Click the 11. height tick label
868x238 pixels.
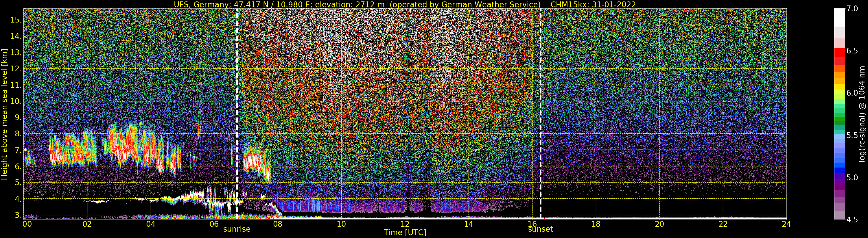(16, 85)
